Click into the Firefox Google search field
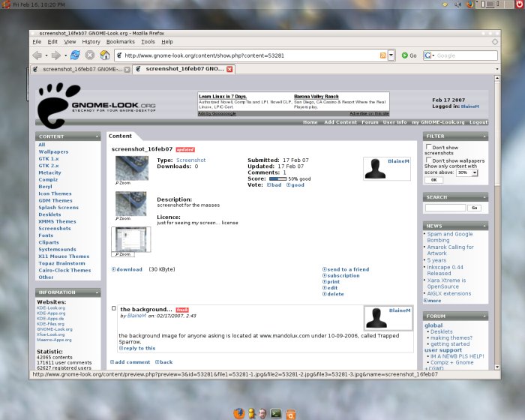This screenshot has height=420, width=525. pos(466,55)
